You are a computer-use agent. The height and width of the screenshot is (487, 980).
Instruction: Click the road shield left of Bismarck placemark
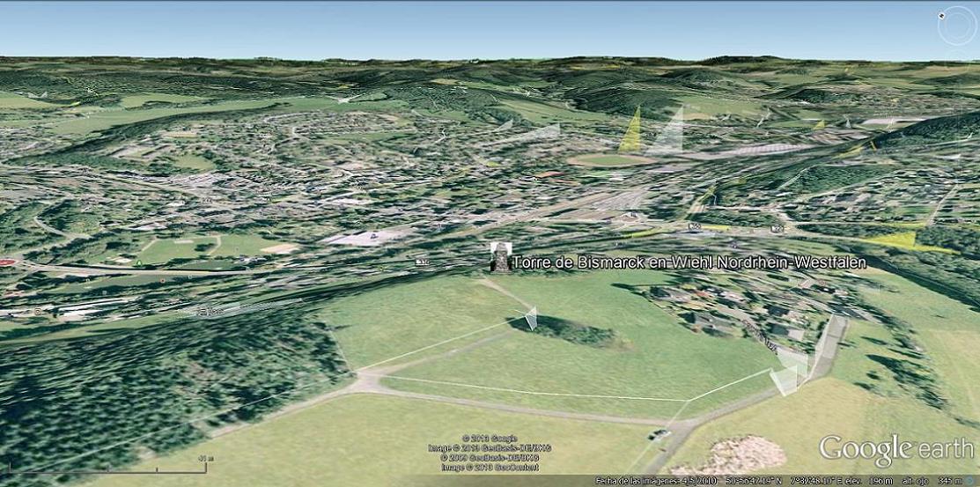coord(424,262)
